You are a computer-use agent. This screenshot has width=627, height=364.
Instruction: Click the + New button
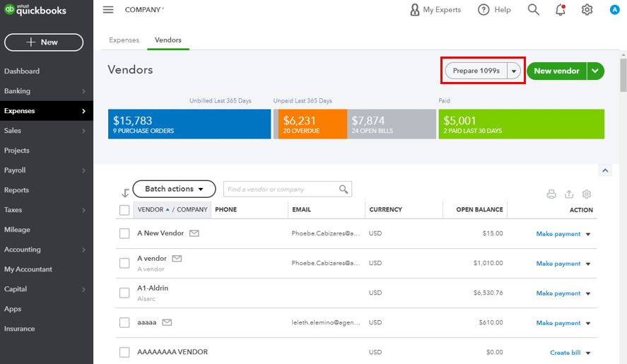click(44, 42)
